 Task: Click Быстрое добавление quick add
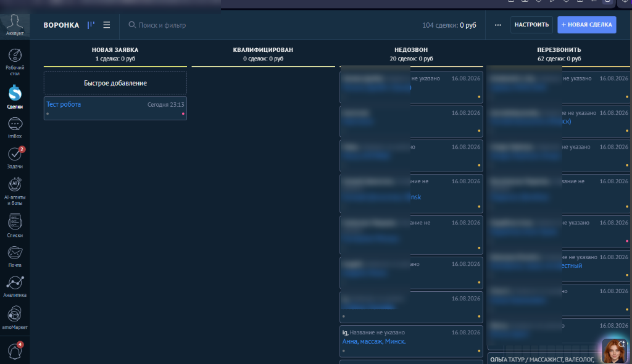point(115,83)
